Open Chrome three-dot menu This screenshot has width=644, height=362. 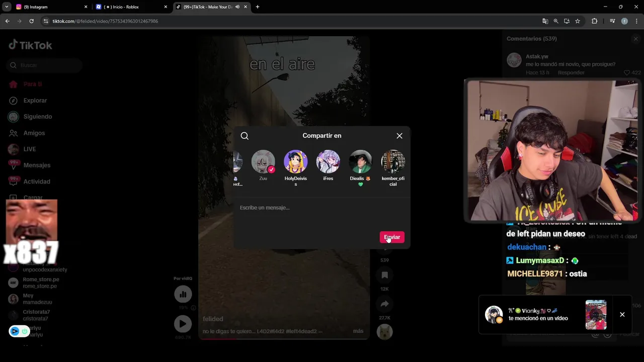[x=637, y=21]
